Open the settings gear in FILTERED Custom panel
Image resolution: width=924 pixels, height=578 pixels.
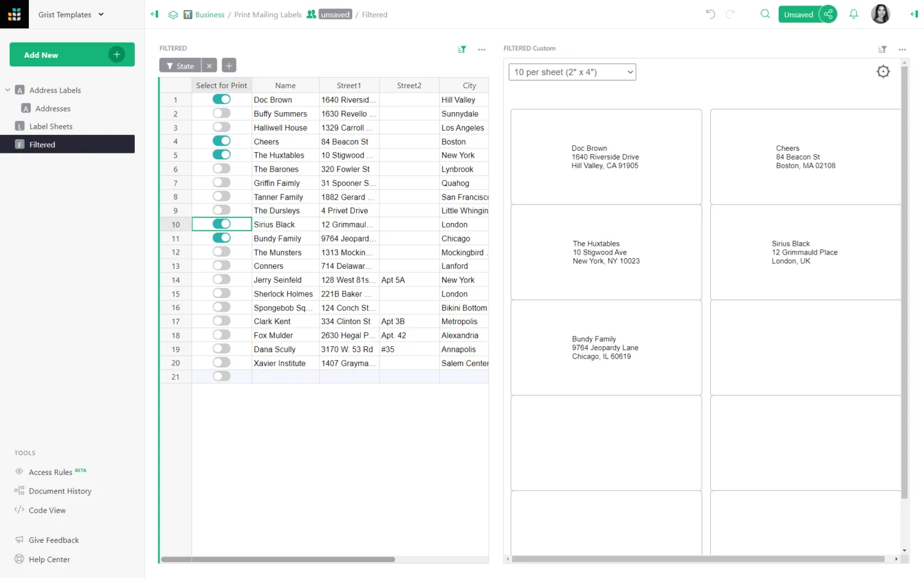click(883, 71)
